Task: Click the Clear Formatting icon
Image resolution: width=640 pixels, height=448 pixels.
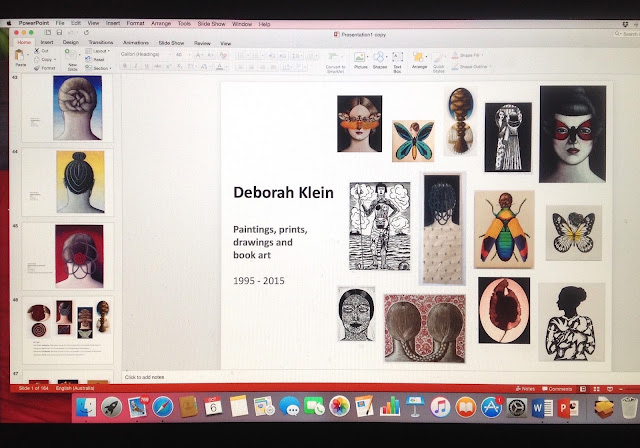Action: tap(223, 55)
